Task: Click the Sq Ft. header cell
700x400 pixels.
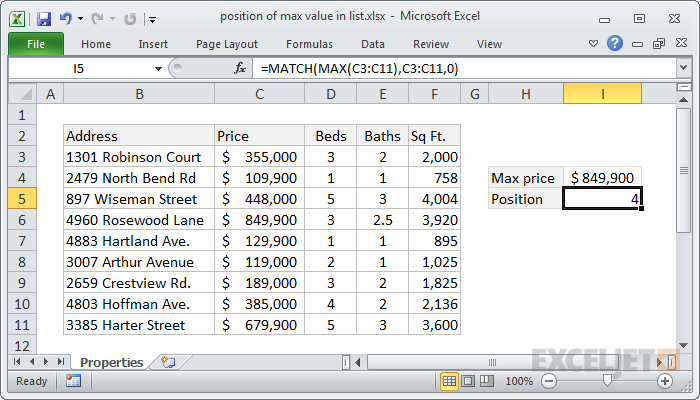Action: pyautogui.click(x=434, y=136)
